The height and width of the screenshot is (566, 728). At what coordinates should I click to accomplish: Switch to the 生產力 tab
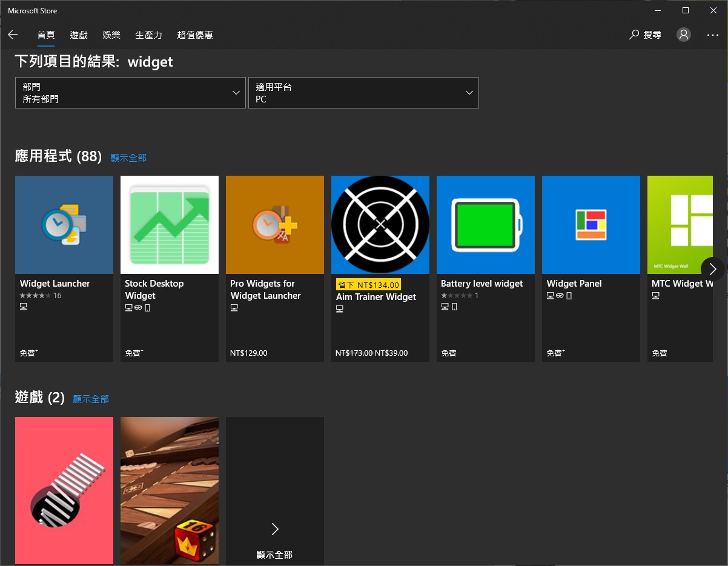(x=149, y=35)
